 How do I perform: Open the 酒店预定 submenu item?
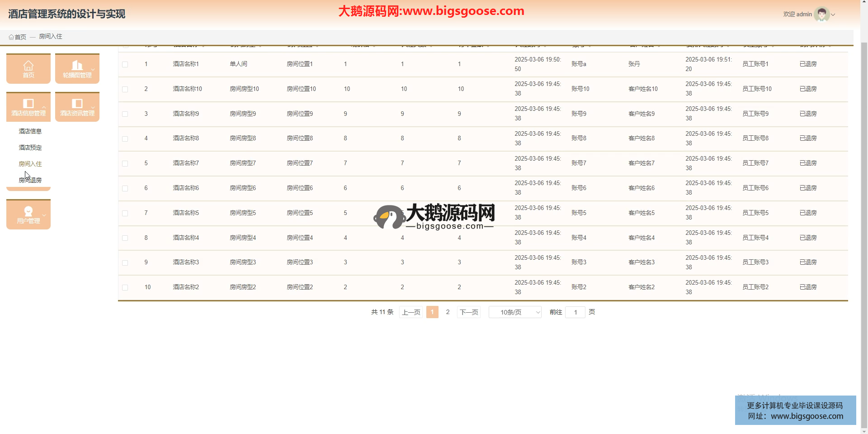[30, 148]
